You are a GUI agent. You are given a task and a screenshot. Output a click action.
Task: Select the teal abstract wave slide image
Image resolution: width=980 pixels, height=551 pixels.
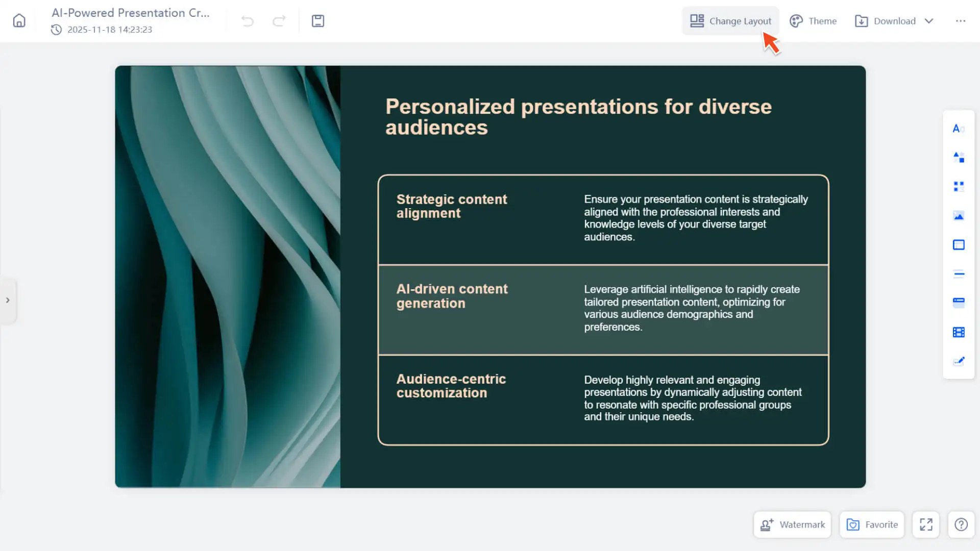point(228,277)
